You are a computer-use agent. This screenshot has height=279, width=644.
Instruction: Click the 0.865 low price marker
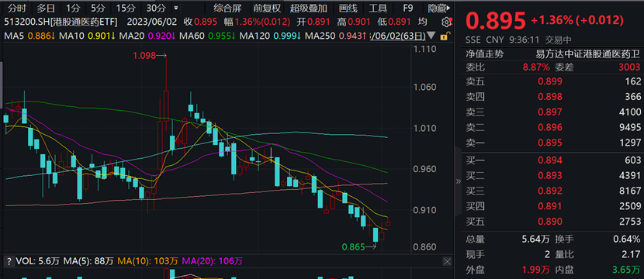tap(353, 247)
